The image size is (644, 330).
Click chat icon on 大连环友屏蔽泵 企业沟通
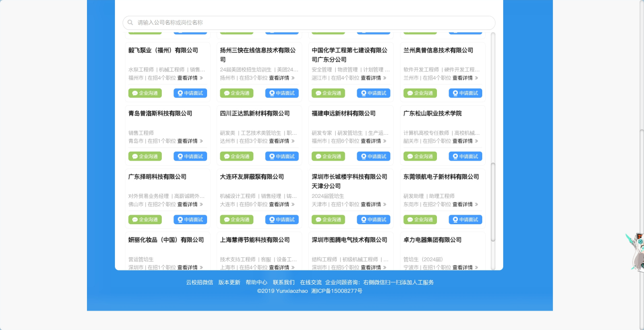(x=226, y=220)
